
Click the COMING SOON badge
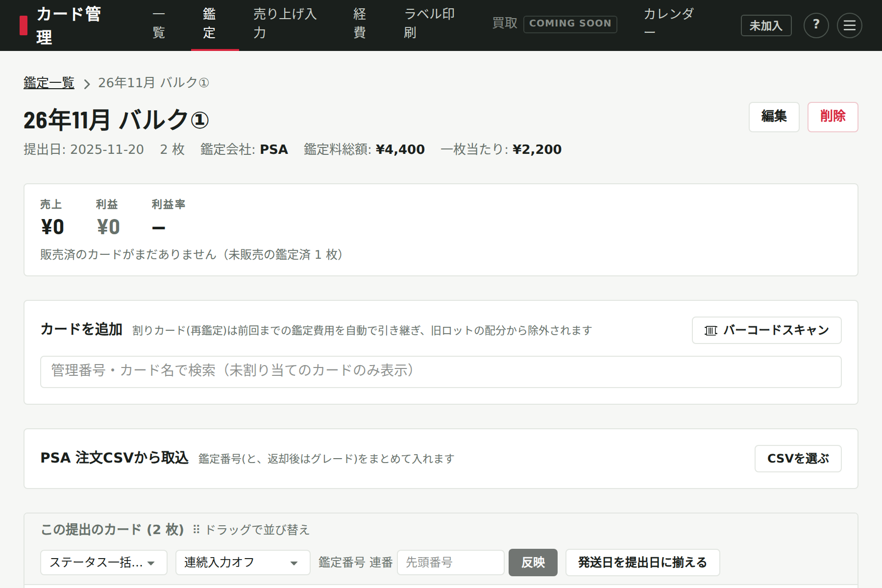(x=570, y=24)
